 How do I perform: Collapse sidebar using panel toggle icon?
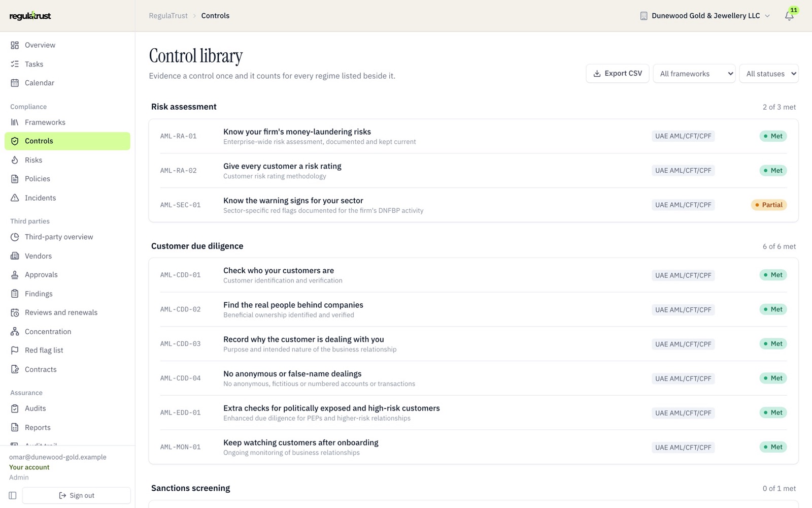pyautogui.click(x=13, y=495)
